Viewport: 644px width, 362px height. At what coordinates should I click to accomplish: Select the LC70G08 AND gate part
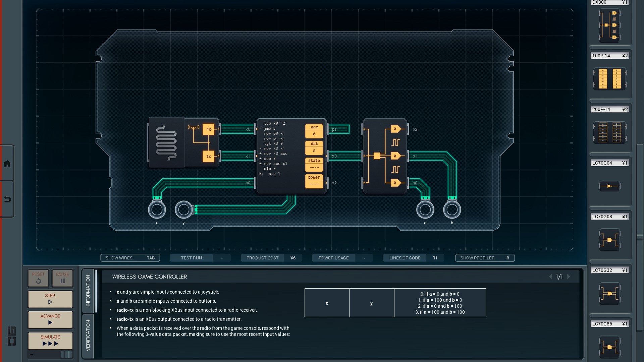click(x=609, y=240)
